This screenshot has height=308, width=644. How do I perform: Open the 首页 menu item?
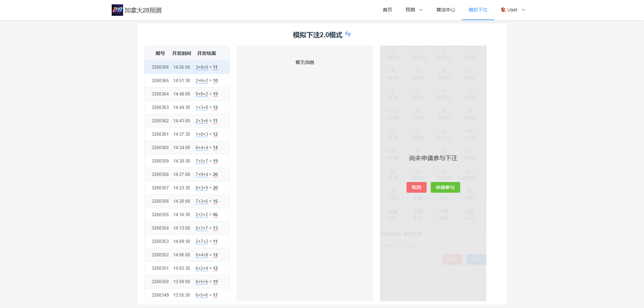[x=387, y=10]
